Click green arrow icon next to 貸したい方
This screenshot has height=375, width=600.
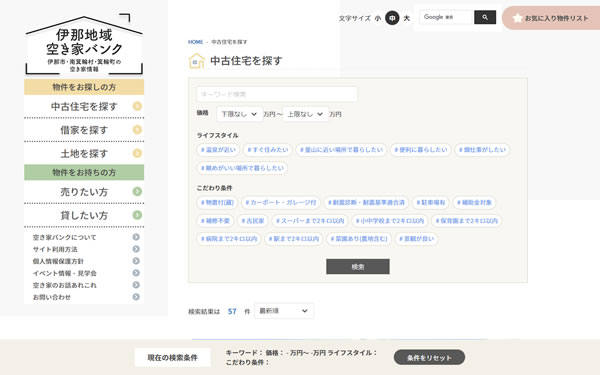pos(137,215)
